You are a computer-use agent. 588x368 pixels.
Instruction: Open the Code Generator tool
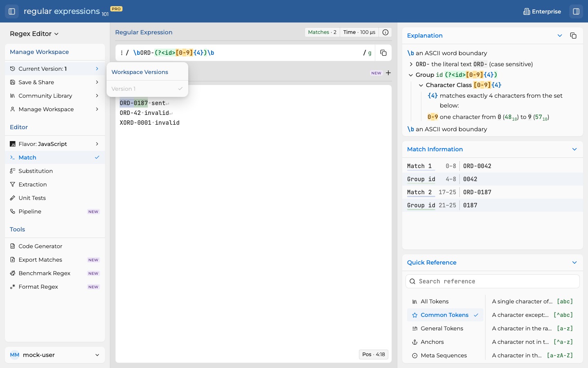pos(55,246)
